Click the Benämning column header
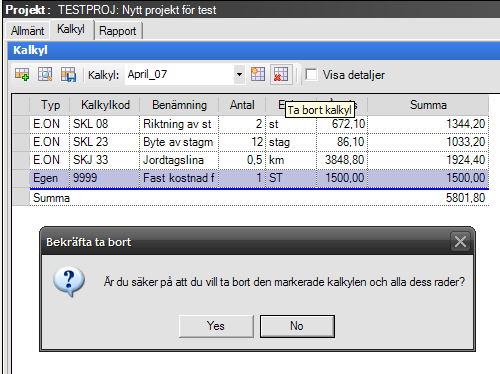Screen dimensions: 500x374 (179, 105)
